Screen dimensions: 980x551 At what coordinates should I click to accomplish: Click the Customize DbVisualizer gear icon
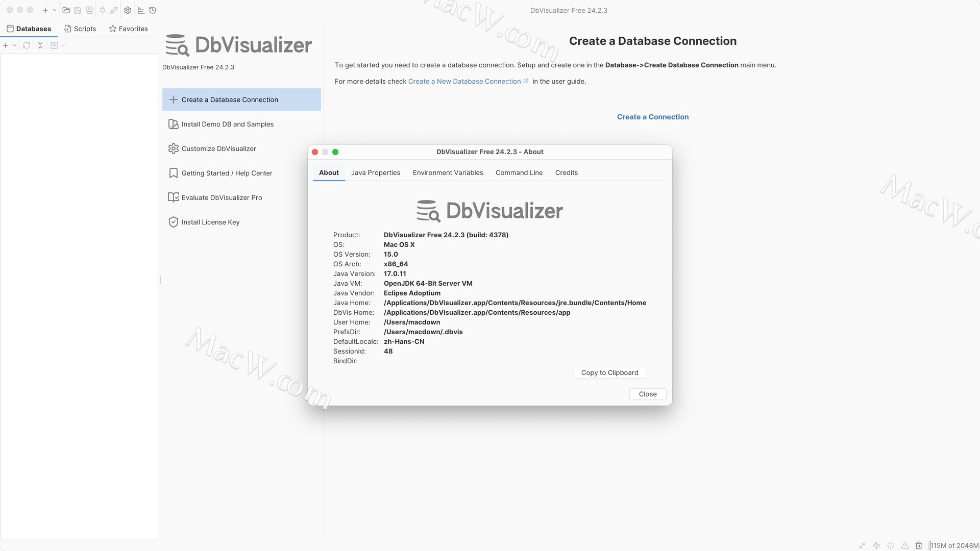point(174,148)
